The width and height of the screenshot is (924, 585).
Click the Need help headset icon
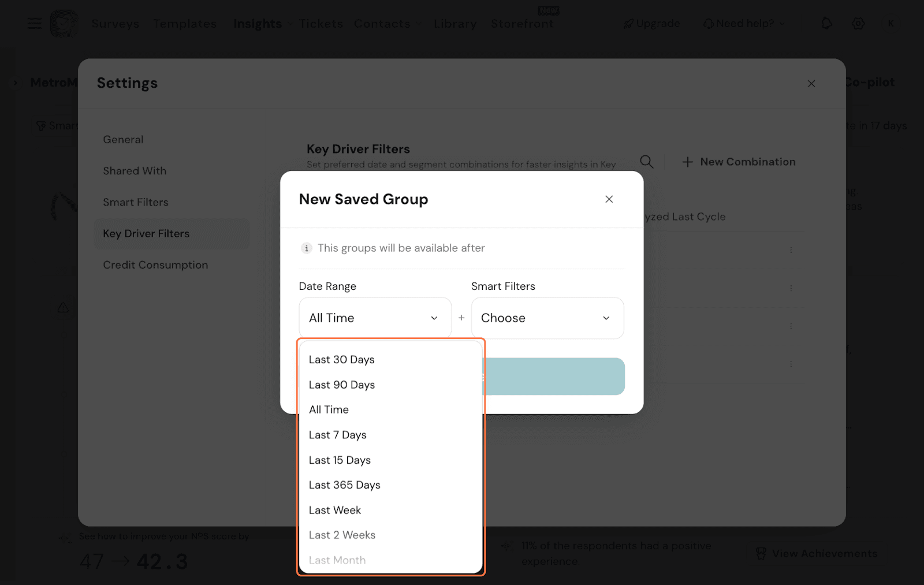tap(708, 24)
